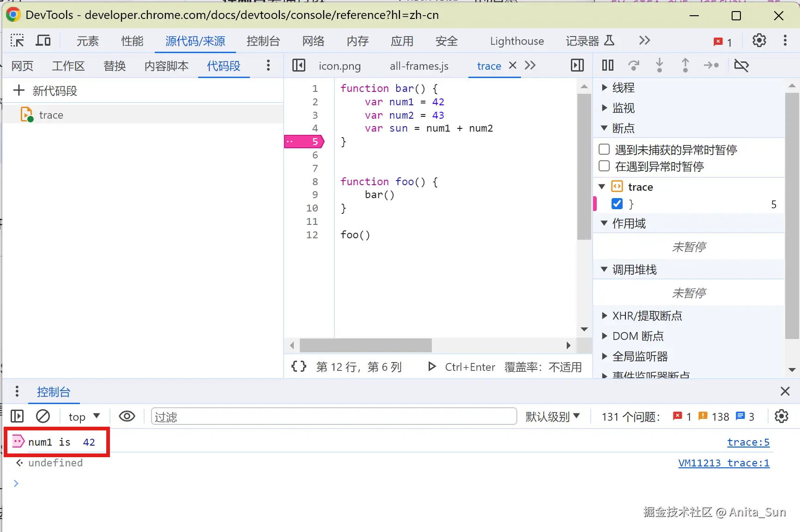Create a live expression with the eye icon
Viewport: 800px width, 532px height.
(x=127, y=417)
